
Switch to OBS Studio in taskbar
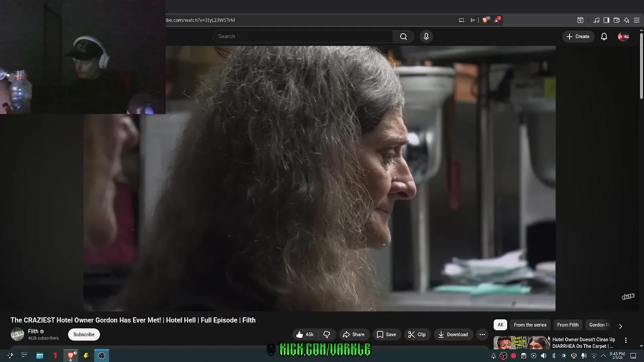click(102, 355)
